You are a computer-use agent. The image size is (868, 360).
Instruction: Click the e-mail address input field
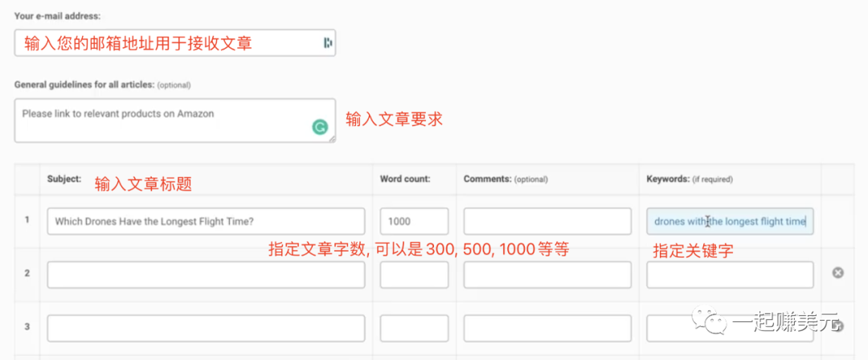[x=175, y=43]
